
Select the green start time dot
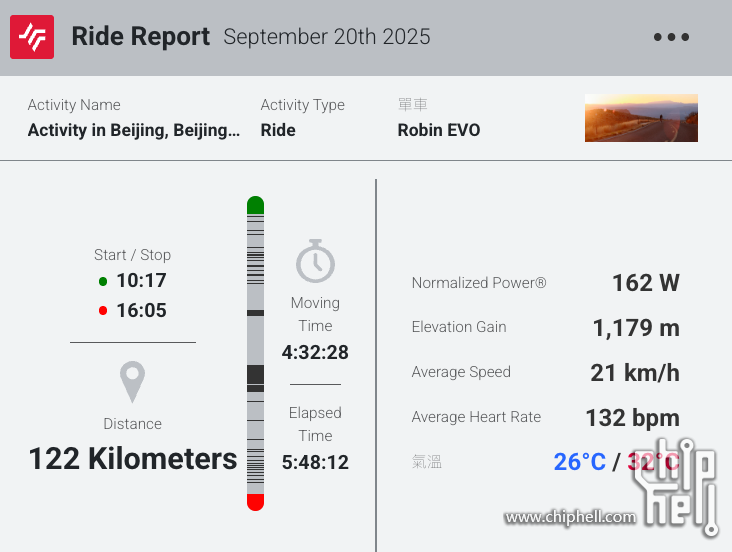[x=103, y=281]
